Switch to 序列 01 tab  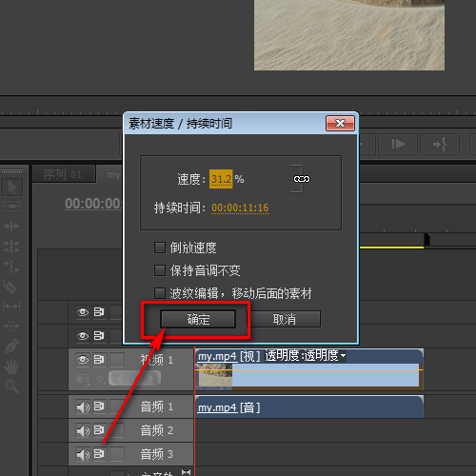63,174
